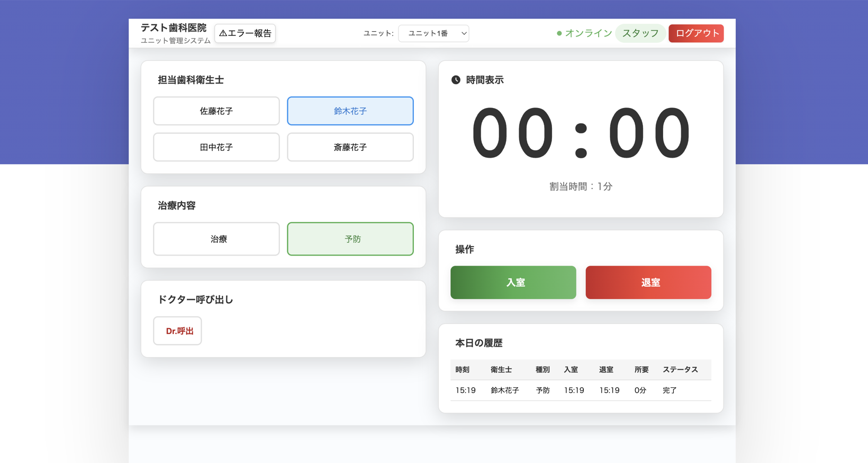868x463 pixels.
Task: Click the ステータス column header
Action: pos(680,370)
